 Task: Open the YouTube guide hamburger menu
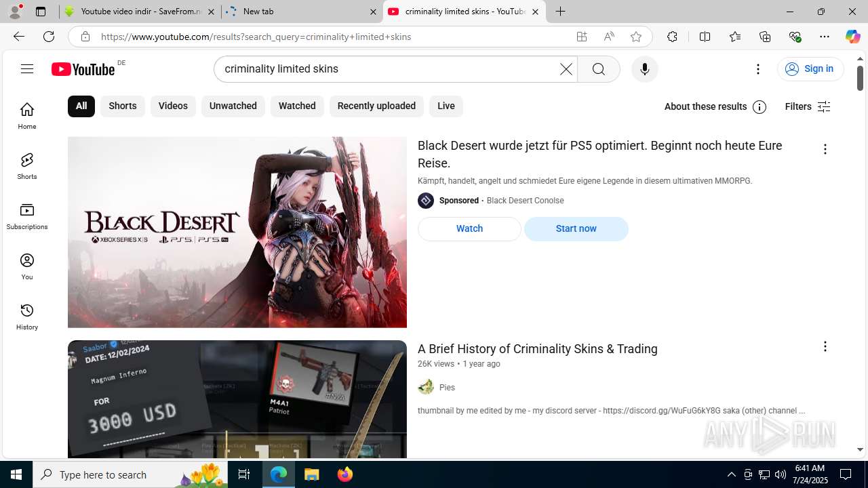click(x=27, y=68)
